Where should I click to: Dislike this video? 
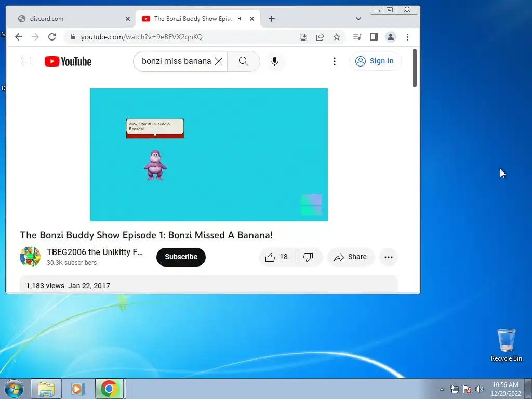tap(308, 257)
